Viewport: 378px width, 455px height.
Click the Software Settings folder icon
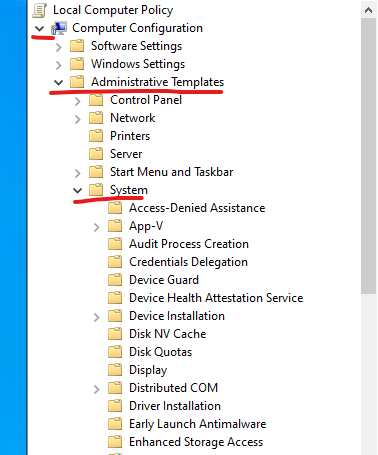[77, 46]
